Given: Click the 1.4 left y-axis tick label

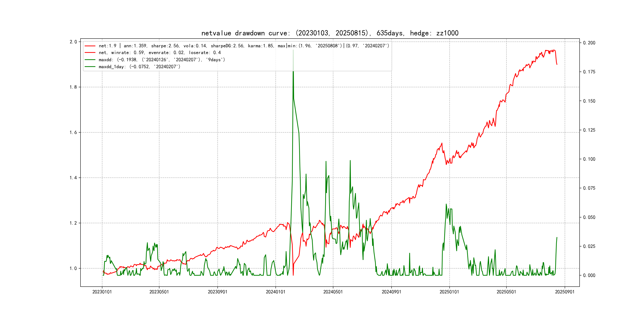Looking at the screenshot, I should 73,178.
